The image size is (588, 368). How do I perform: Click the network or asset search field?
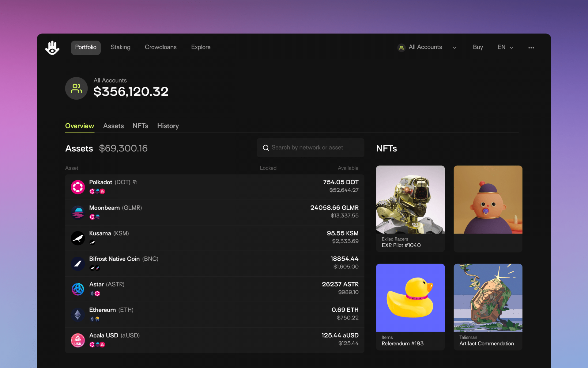[311, 148]
